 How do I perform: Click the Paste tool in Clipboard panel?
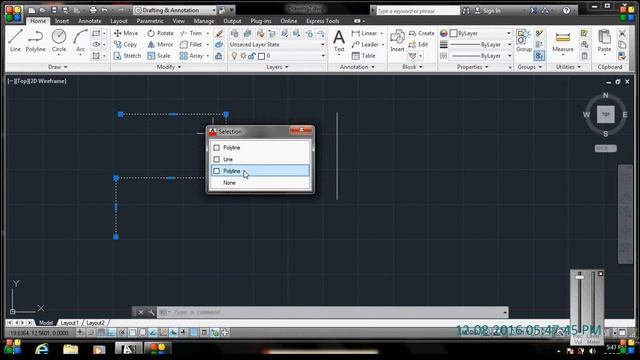coord(604,41)
